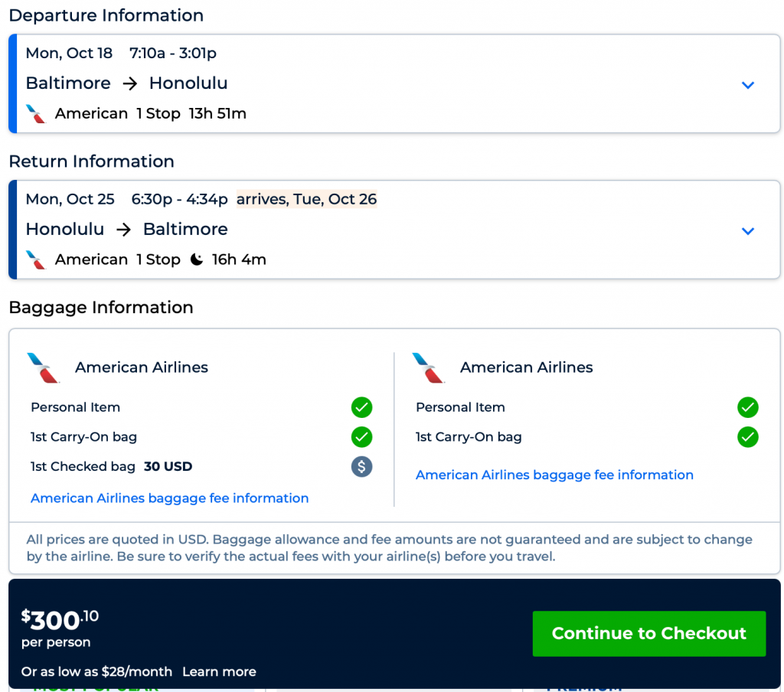
Task: Click the arrow between Baltimore and Honolulu in the departure card
Action: pyautogui.click(x=130, y=83)
